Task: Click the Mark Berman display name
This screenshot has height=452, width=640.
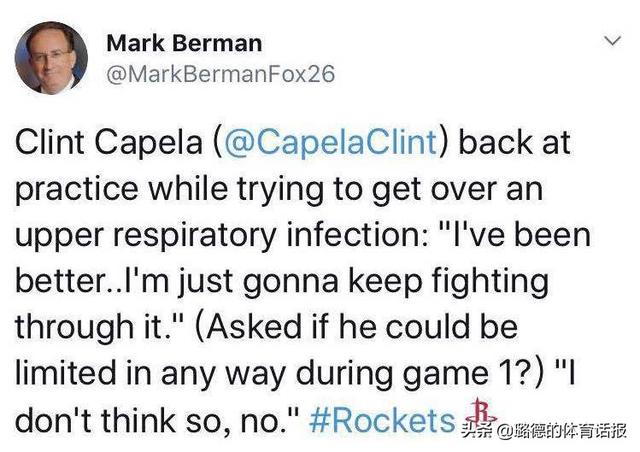Action: (184, 43)
